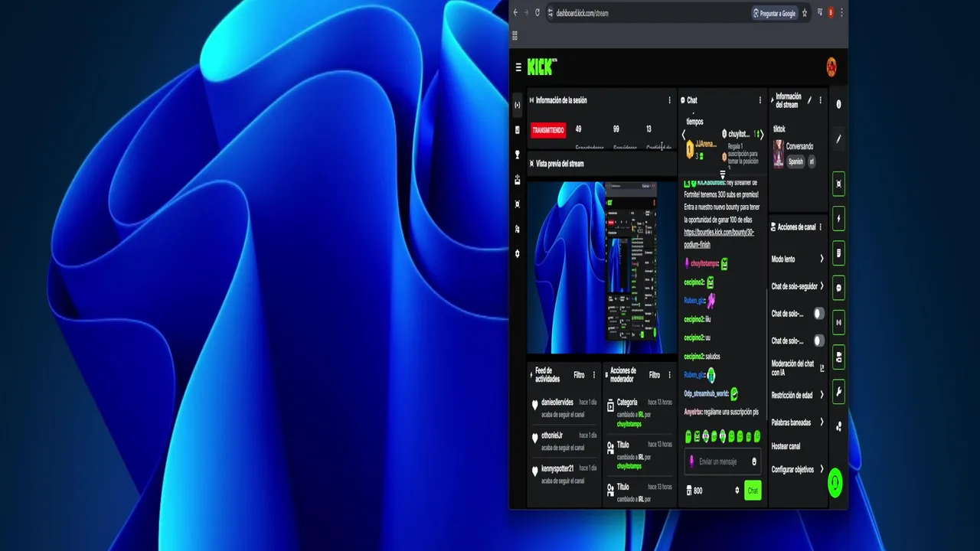Click the red TRANSMITIENDO badge

(548, 130)
